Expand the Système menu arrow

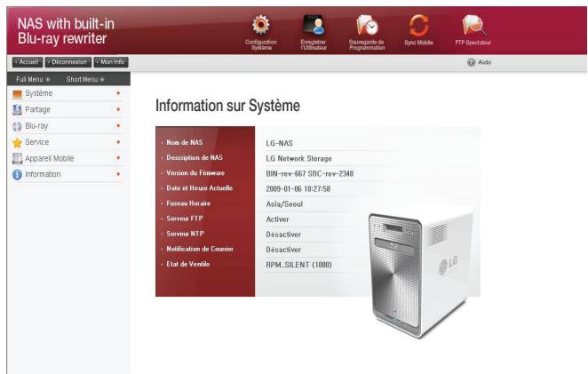coord(118,93)
